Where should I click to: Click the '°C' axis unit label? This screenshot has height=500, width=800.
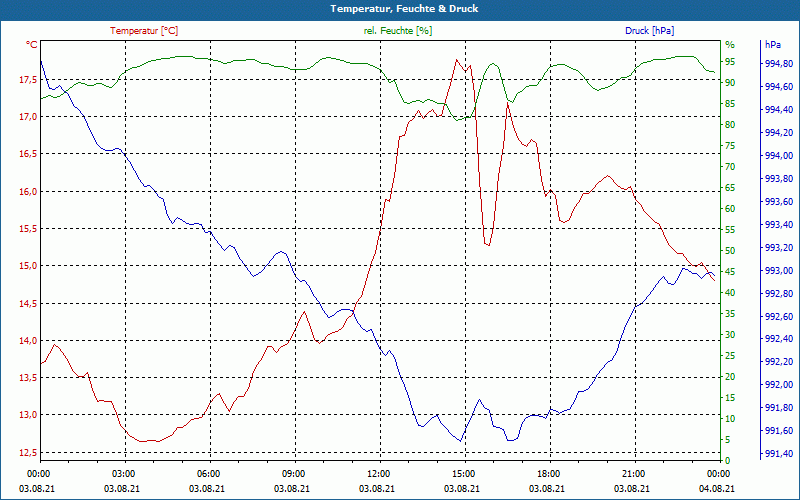pyautogui.click(x=32, y=45)
